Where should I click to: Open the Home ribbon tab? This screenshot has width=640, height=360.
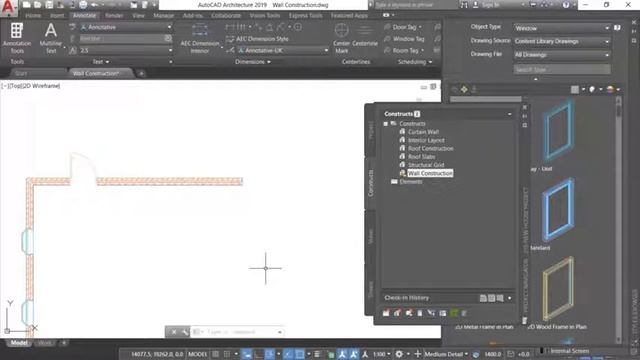[33, 16]
